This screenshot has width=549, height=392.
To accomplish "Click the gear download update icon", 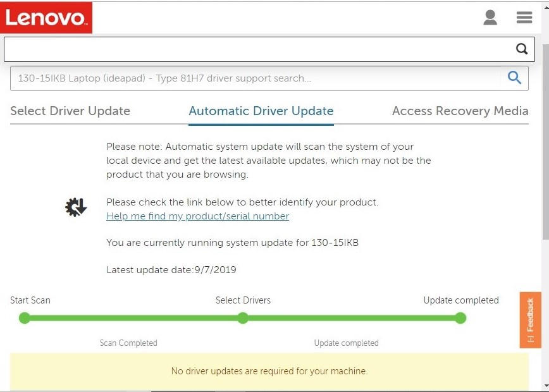I will 76,207.
